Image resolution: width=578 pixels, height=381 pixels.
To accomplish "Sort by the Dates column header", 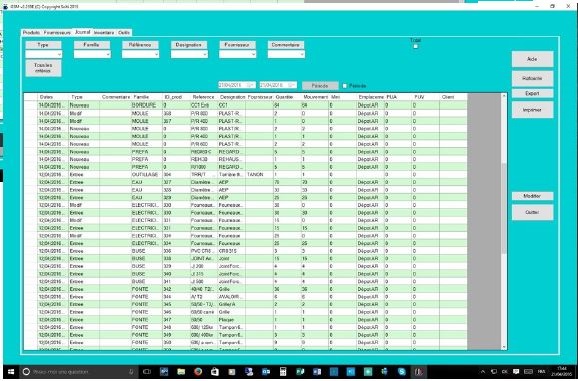I will coord(53,97).
